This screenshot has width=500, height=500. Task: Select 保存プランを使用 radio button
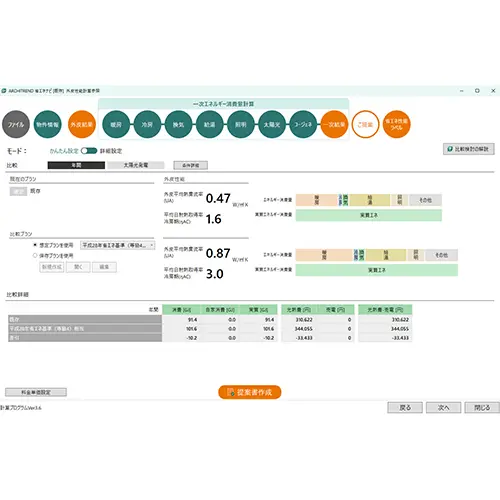[x=35, y=256]
